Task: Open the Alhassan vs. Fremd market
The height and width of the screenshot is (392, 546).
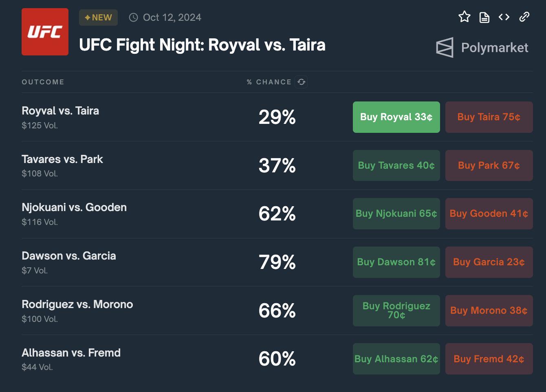Action: [71, 353]
